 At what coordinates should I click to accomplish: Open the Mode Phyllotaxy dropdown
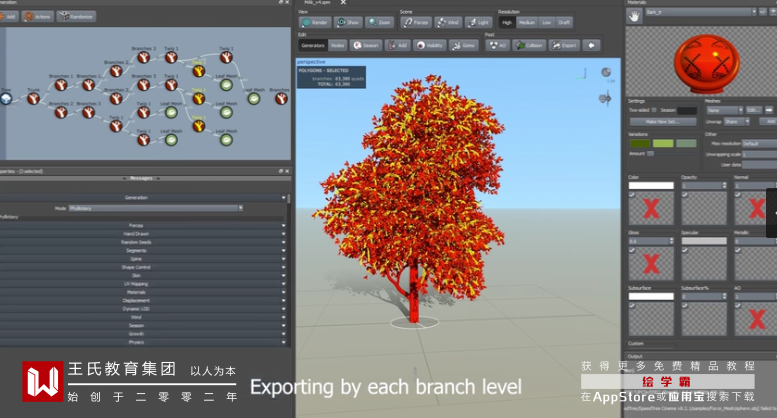pyautogui.click(x=156, y=208)
